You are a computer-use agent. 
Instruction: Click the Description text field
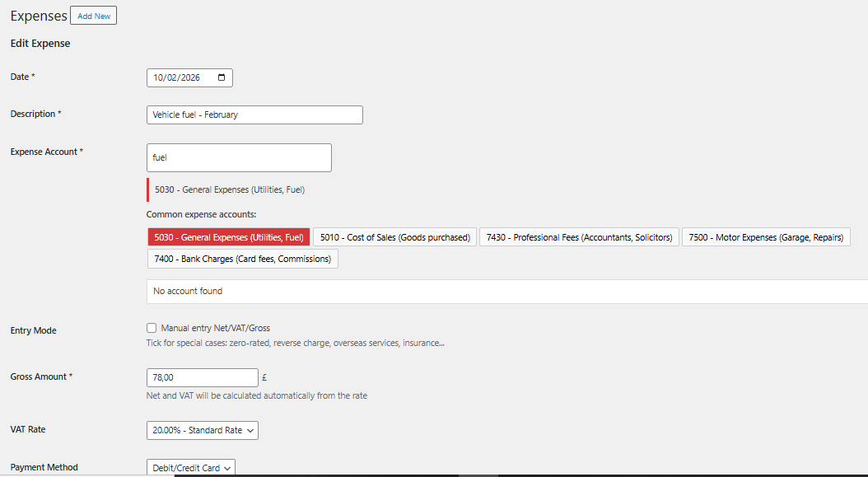pos(254,115)
